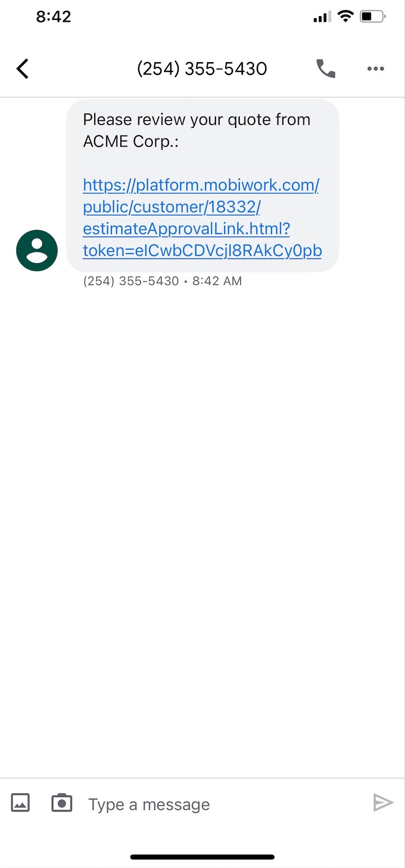405x868 pixels.
Task: Tap the 'estimateApprovalLink.html?' link text
Action: click(x=186, y=228)
